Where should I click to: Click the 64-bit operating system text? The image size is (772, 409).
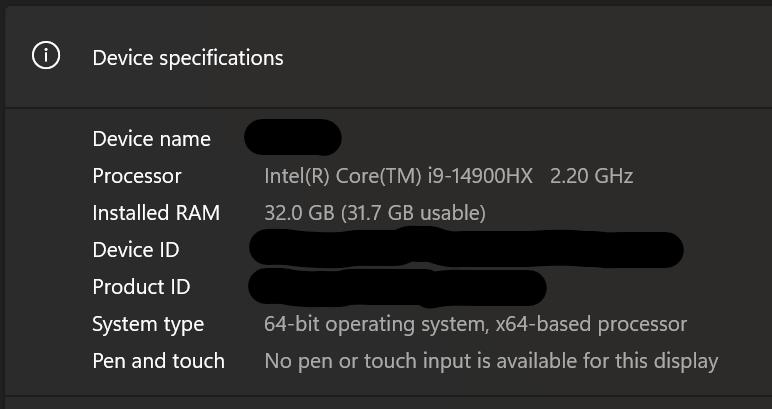tap(374, 325)
